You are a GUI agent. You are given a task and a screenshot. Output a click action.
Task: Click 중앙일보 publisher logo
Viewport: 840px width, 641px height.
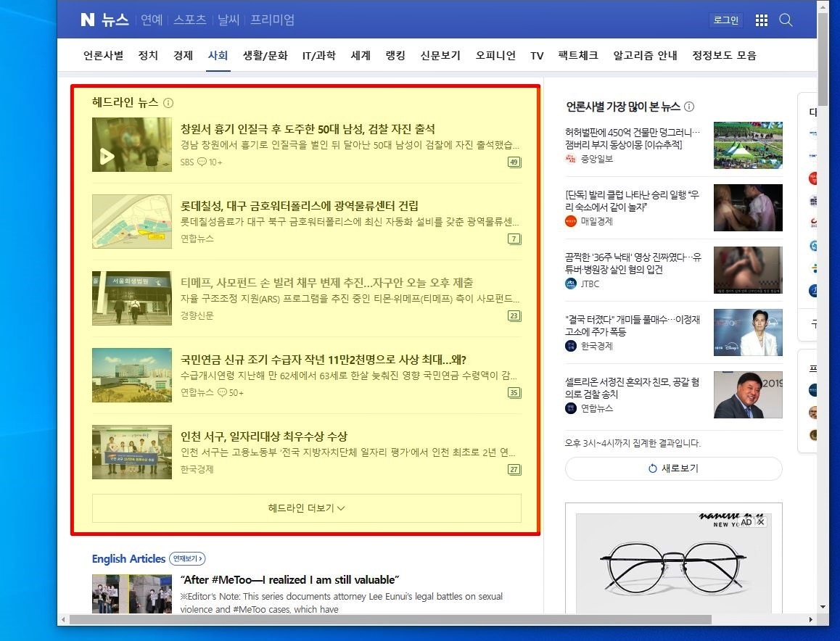(571, 159)
